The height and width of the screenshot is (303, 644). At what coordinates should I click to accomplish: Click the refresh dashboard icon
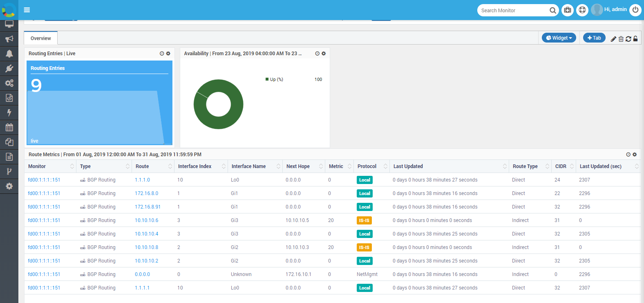click(628, 39)
